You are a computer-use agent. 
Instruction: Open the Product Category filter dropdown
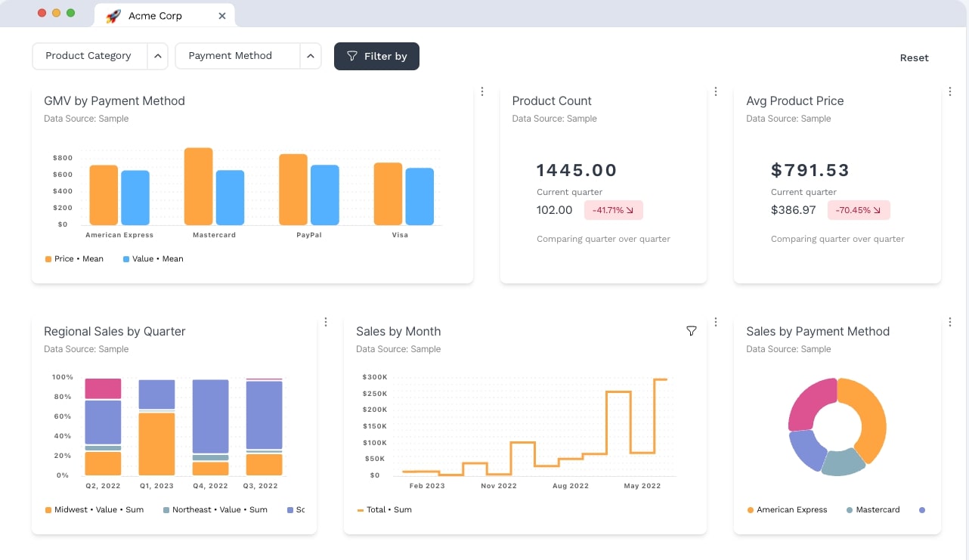pyautogui.click(x=88, y=56)
